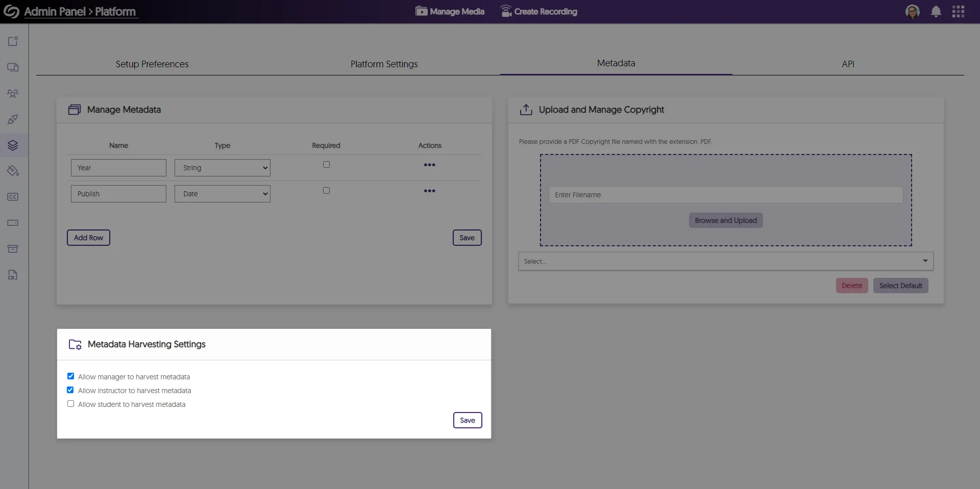Select the users/groups sidebar icon
Viewport: 980px width, 489px height.
pos(13,93)
